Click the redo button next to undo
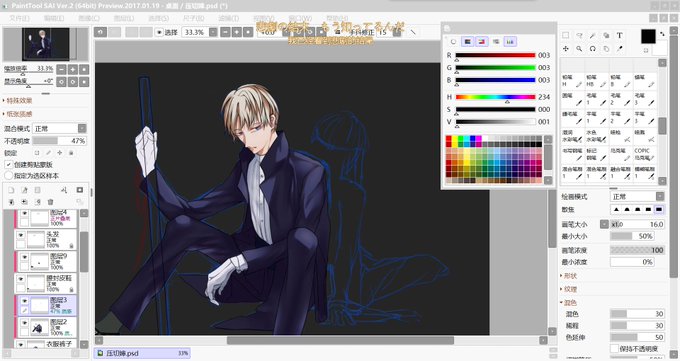Viewport: 680px width, 361px height. (x=114, y=32)
